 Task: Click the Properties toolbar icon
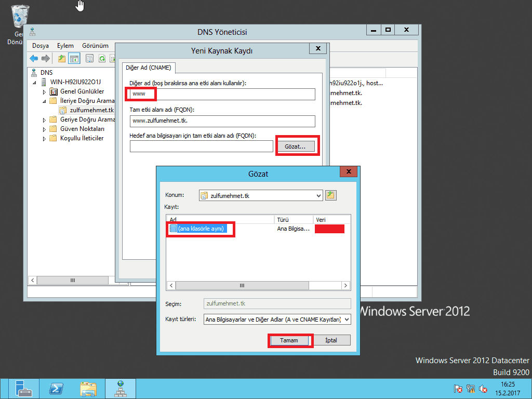point(89,58)
